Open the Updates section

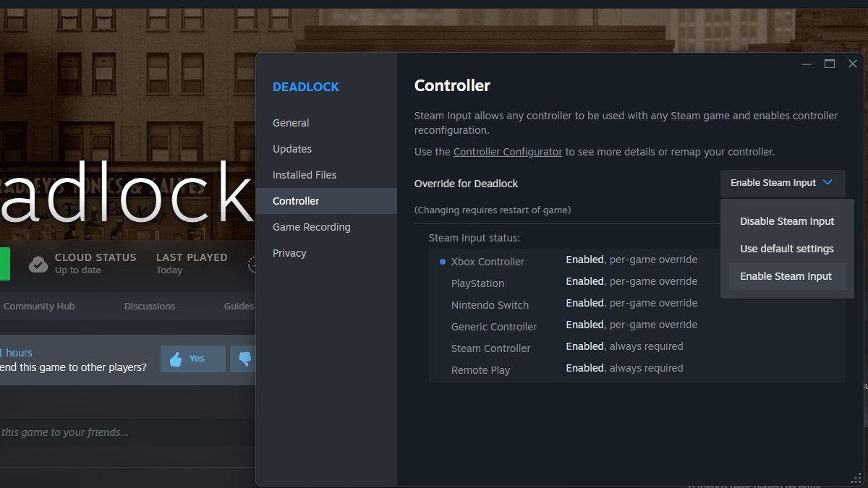tap(292, 149)
